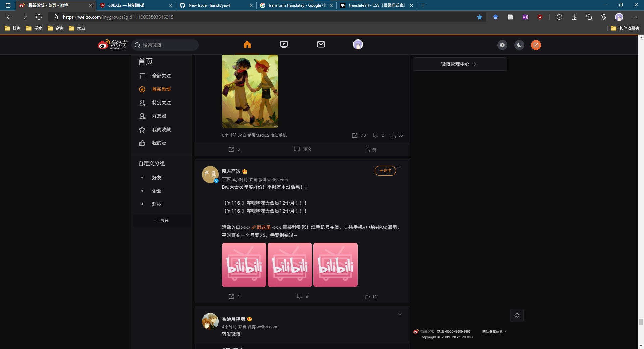Open browser downloads icon
Viewport: 644px width, 349px height.
[574, 17]
